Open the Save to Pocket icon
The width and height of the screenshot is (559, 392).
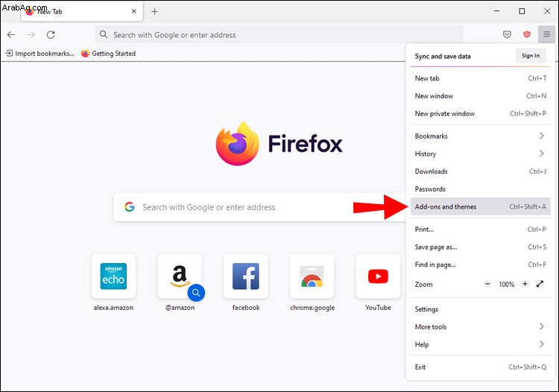click(x=507, y=34)
